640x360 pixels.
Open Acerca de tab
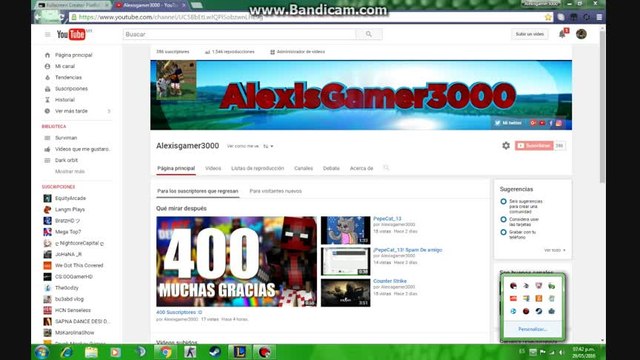click(361, 168)
